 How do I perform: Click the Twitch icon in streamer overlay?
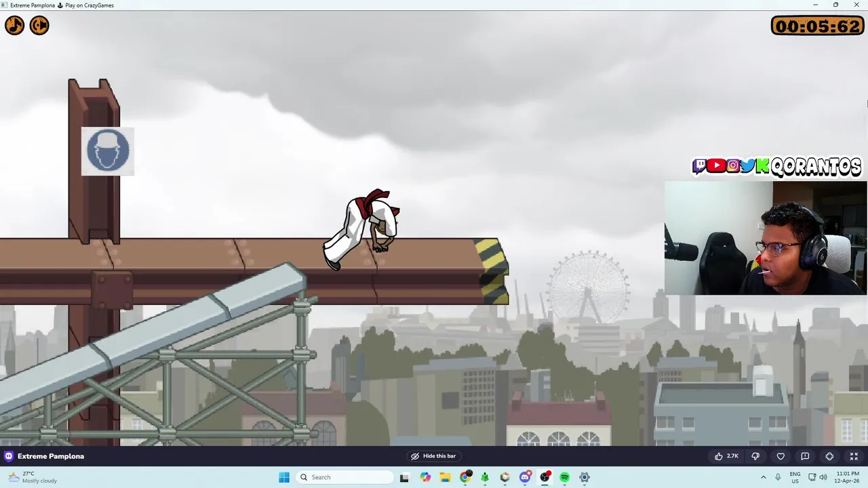[699, 166]
